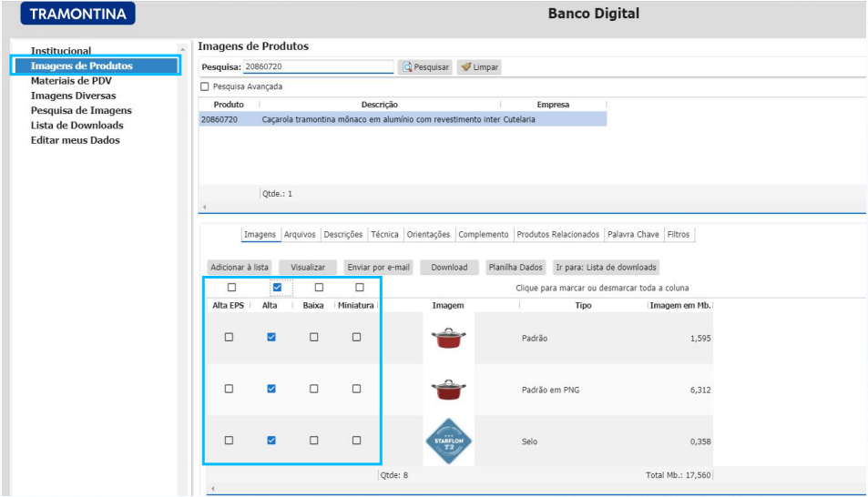The height and width of the screenshot is (497, 868).
Task: Check Baixa for Selo row
Action: click(x=314, y=441)
